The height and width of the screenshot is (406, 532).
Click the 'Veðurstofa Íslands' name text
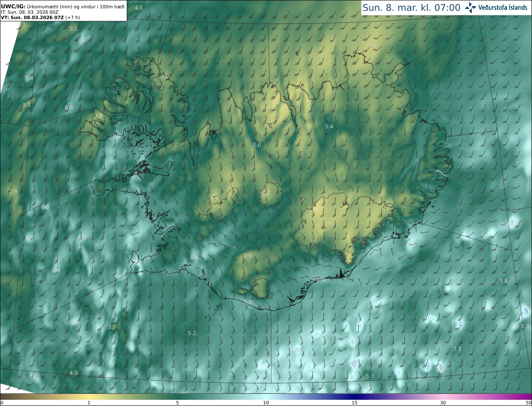coord(503,7)
